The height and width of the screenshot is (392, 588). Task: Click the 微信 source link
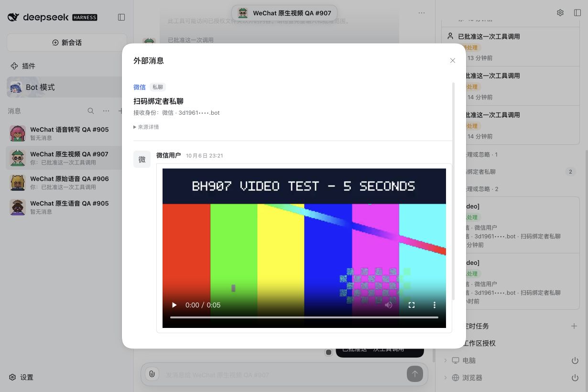(140, 87)
